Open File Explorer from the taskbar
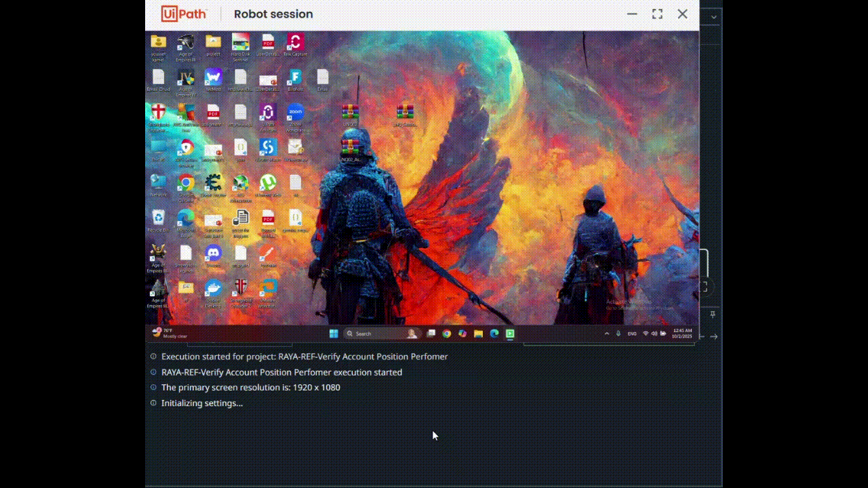868x488 pixels. [x=478, y=333]
